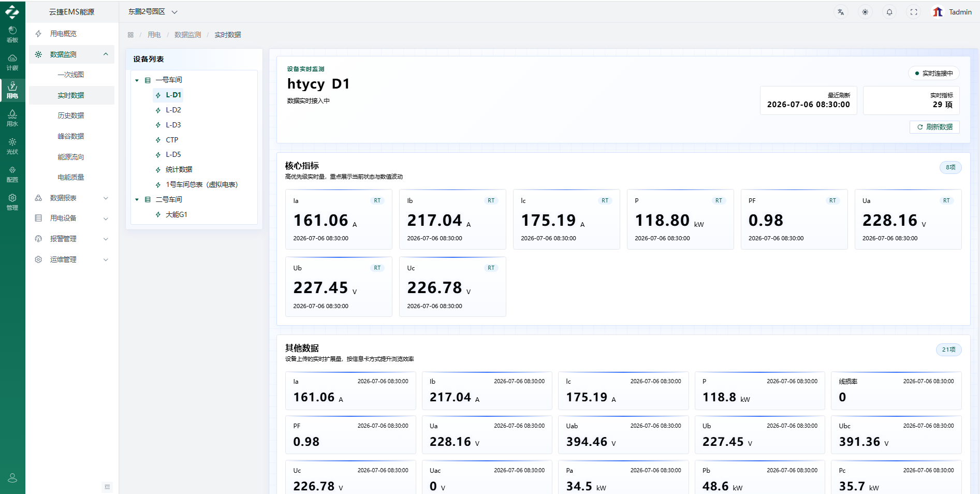Click the 刷新数据 refresh button
The width and height of the screenshot is (980, 494).
tap(934, 127)
